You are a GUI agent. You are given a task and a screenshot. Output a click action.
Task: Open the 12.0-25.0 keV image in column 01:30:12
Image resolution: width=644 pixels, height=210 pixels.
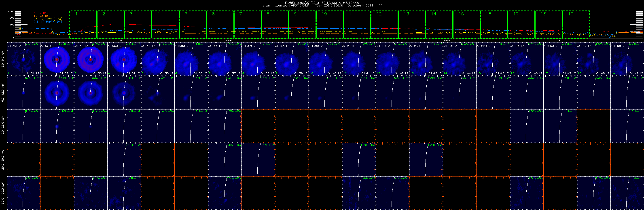(23, 126)
